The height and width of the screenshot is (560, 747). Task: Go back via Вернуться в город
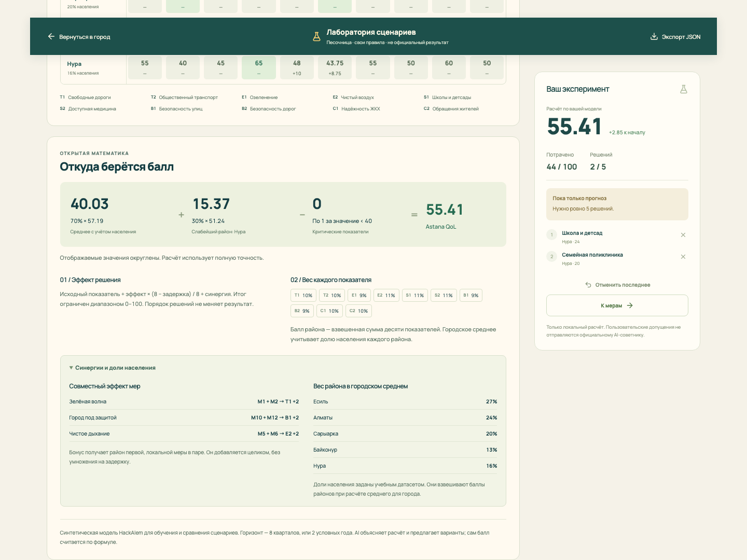pyautogui.click(x=79, y=37)
